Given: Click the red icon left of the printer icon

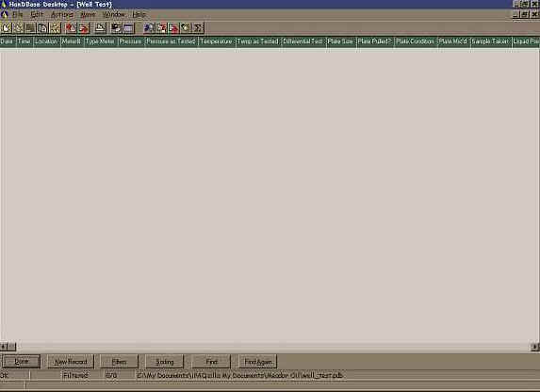Looking at the screenshot, I should (84, 28).
